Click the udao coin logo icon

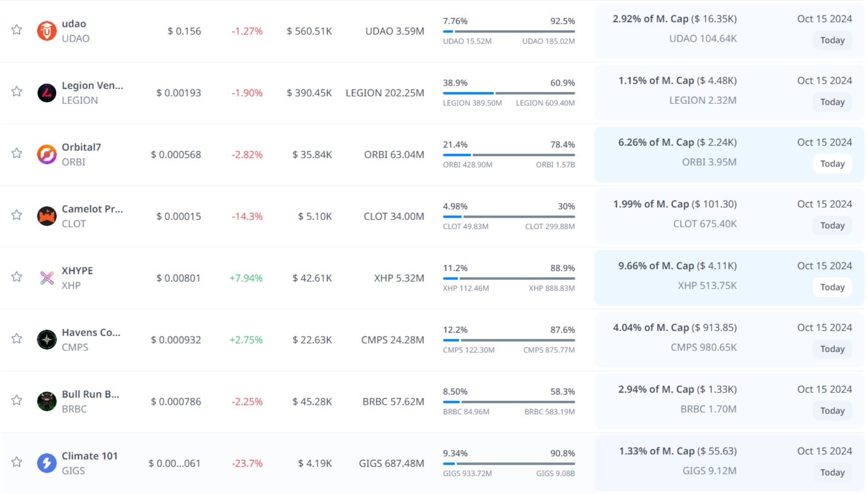point(47,31)
